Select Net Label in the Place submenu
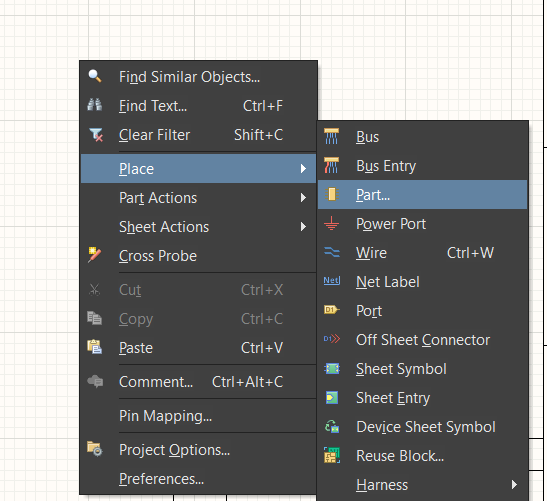The image size is (547, 501). click(x=422, y=282)
